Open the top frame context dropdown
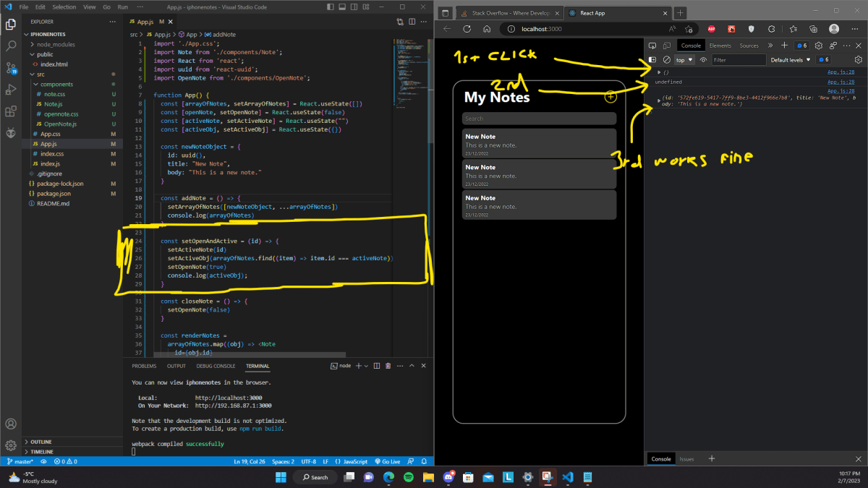 [x=684, y=59]
